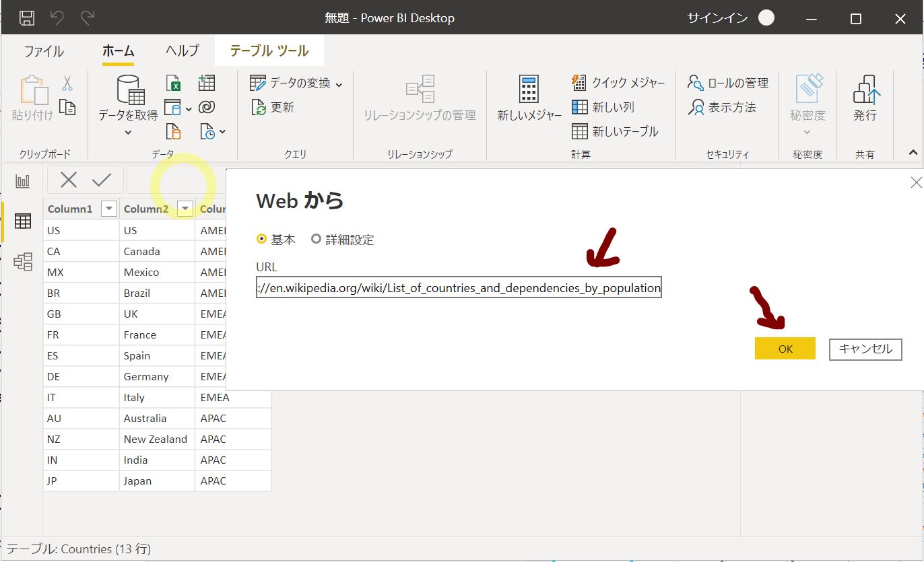
Task: Click the Dataverse swirl icon
Action: click(207, 108)
